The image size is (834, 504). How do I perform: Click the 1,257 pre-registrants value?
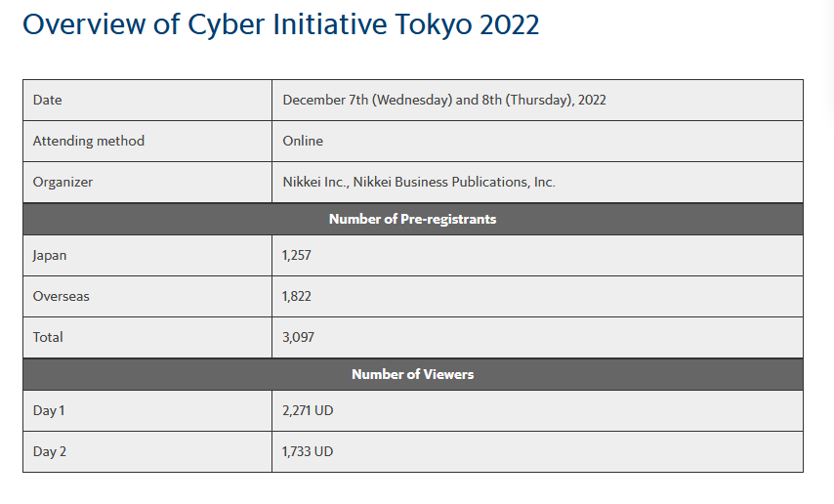297,255
